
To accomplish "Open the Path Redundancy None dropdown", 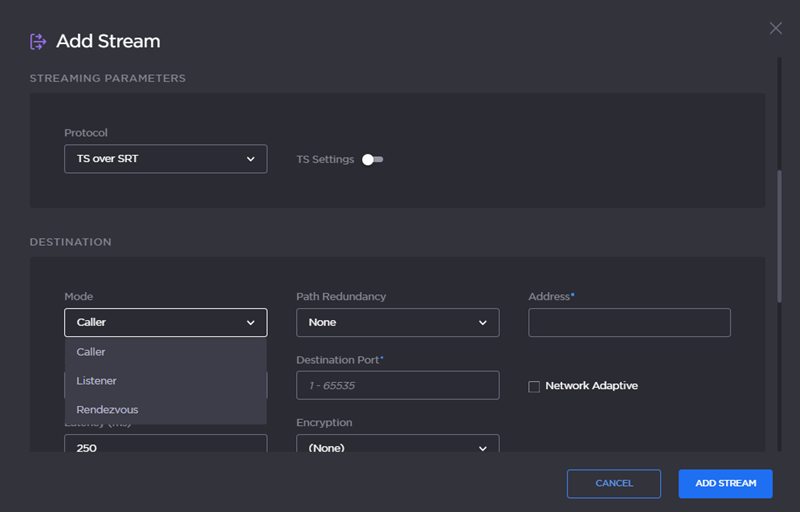I will pyautogui.click(x=397, y=323).
